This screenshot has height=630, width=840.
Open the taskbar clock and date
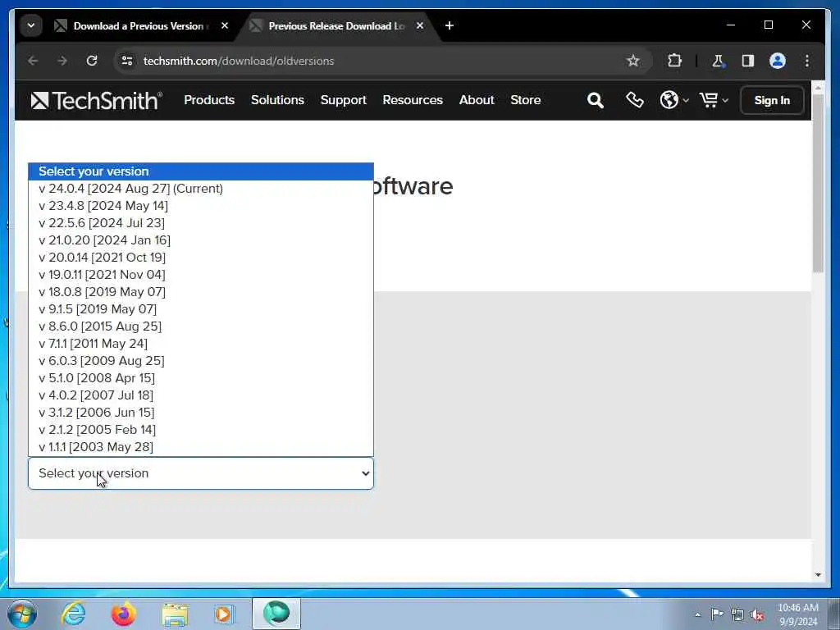(798, 614)
